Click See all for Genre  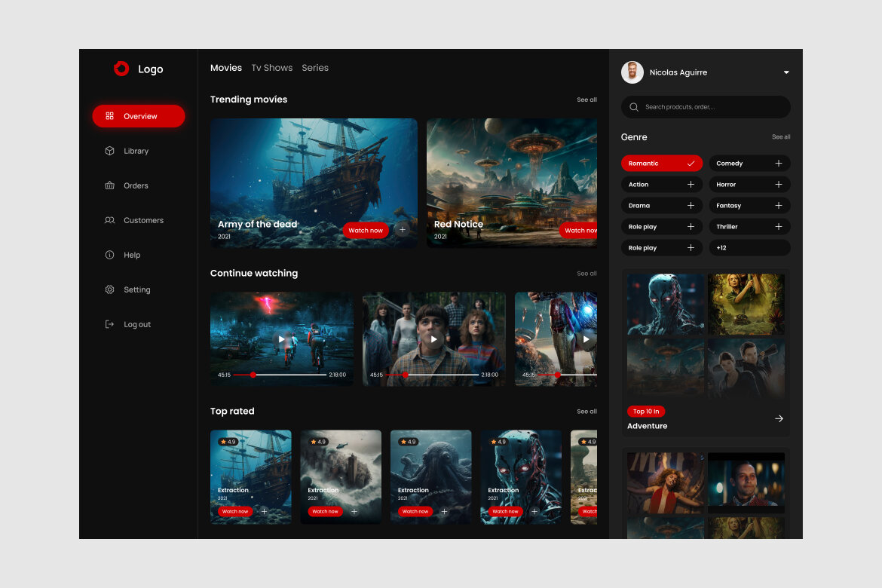click(781, 136)
